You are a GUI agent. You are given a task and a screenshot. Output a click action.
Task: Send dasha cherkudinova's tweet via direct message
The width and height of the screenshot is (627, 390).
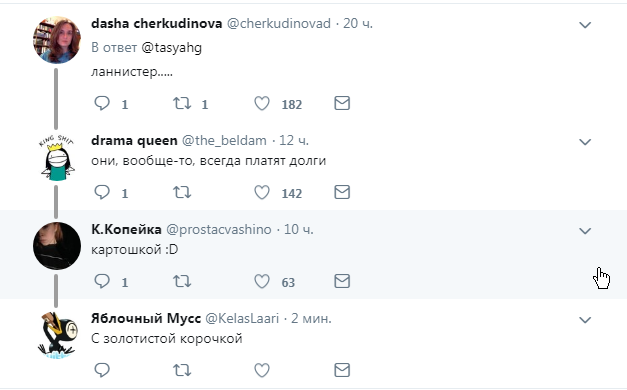pyautogui.click(x=342, y=103)
